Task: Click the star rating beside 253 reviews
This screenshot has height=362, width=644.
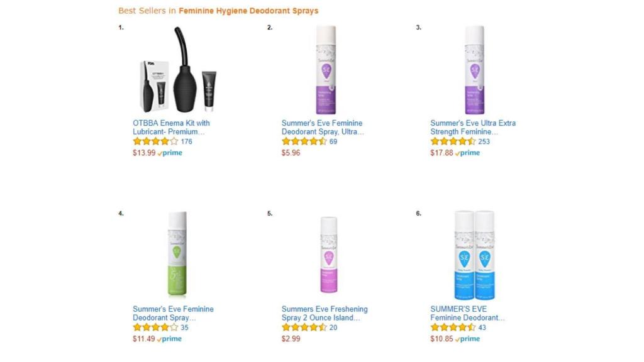Action: pyautogui.click(x=453, y=141)
